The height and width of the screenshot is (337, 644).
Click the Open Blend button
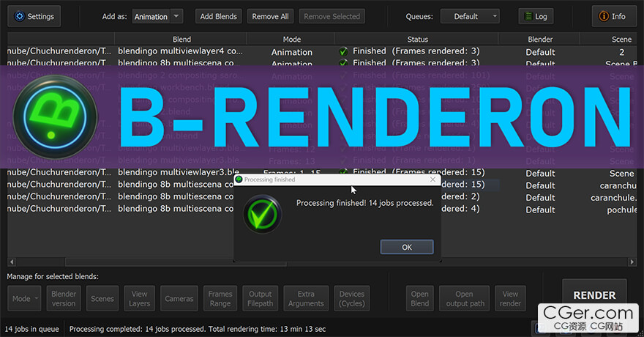(x=420, y=299)
